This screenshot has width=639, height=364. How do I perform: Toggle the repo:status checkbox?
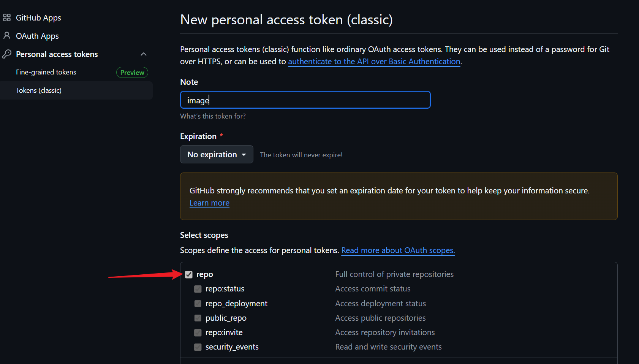198,289
